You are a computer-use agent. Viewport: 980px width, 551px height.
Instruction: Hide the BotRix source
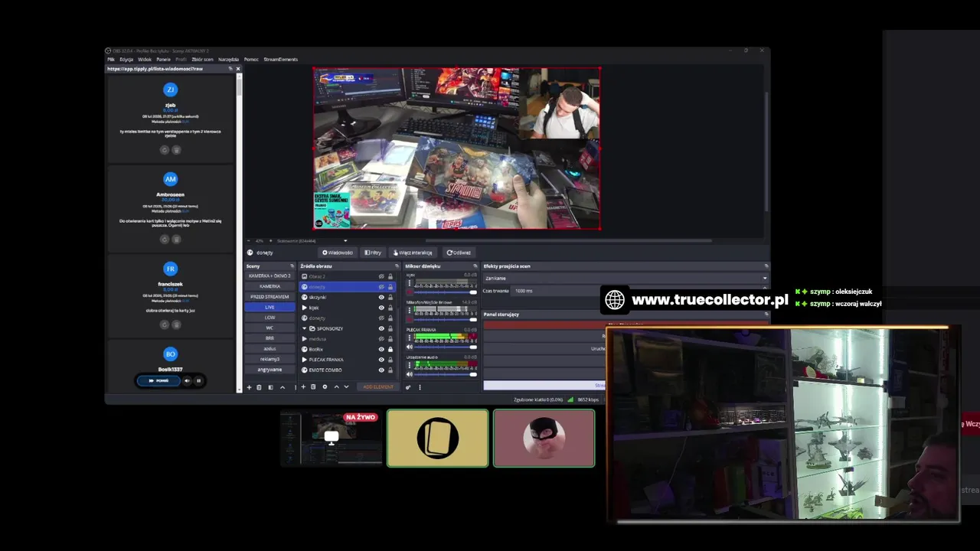[x=381, y=349]
